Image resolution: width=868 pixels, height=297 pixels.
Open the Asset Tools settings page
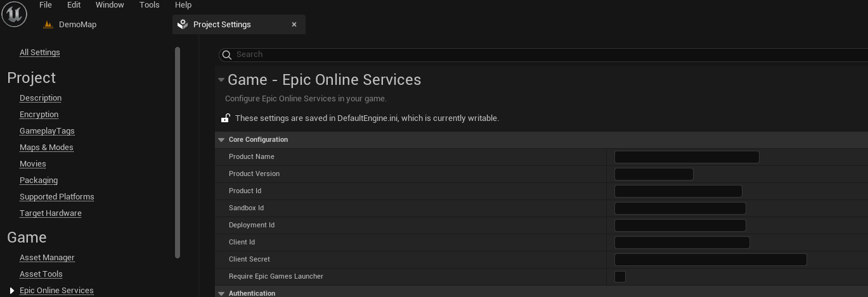point(41,274)
